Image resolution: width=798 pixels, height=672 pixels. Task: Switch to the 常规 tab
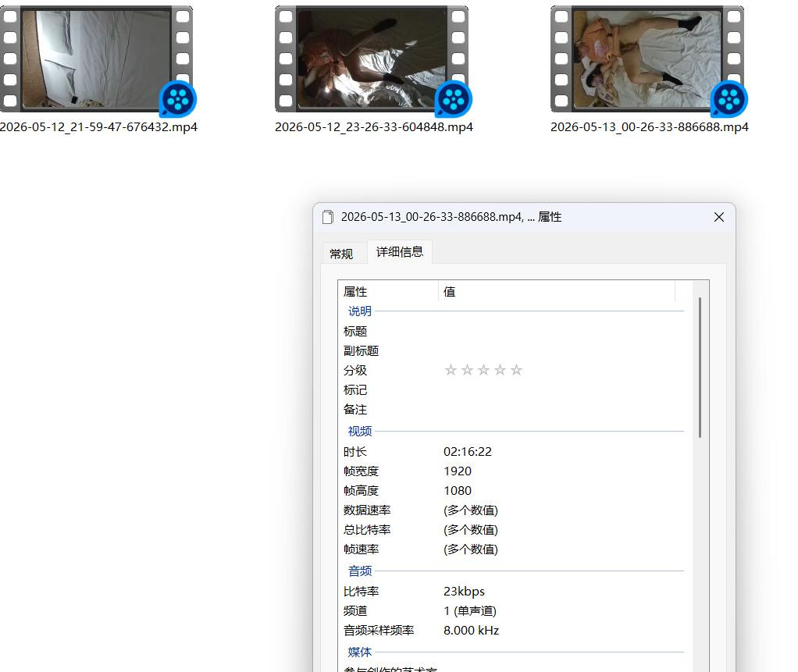(x=341, y=254)
